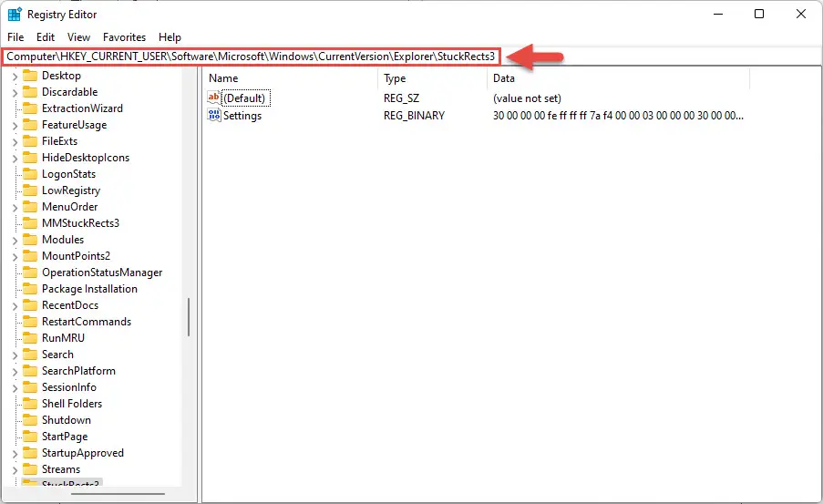This screenshot has height=504, width=823.
Task: Sort by the Name column header
Action: click(x=290, y=78)
